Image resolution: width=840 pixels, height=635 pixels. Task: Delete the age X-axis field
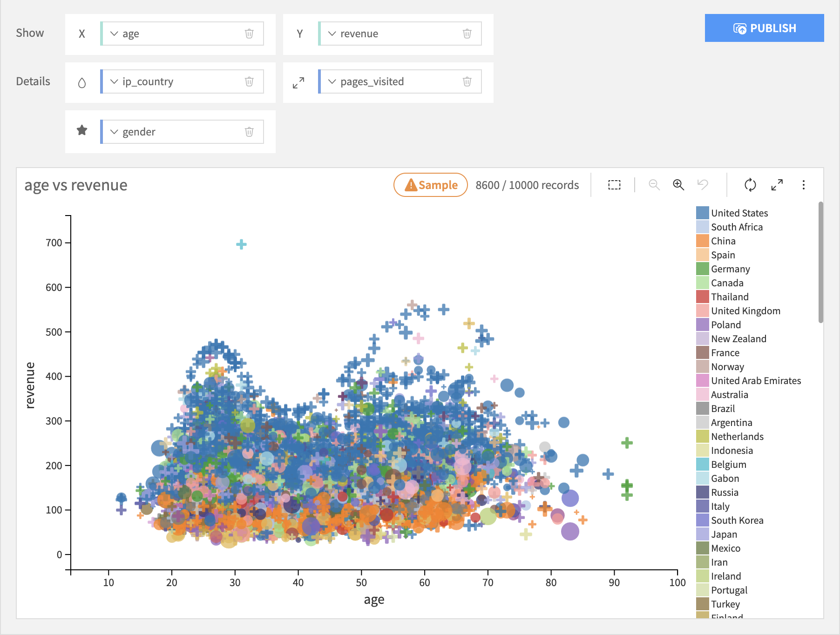click(249, 34)
